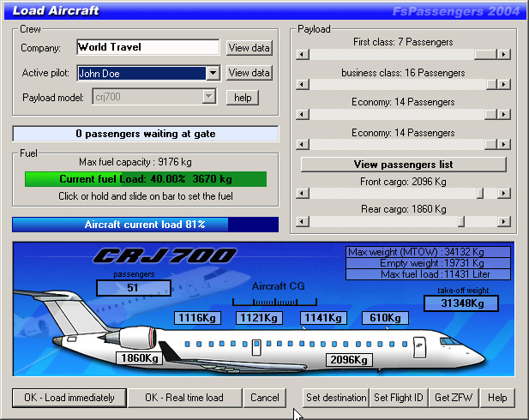Screen dimensions: 529x420
Task: Click the Aircraft current load 81% bar
Action: (x=145, y=225)
